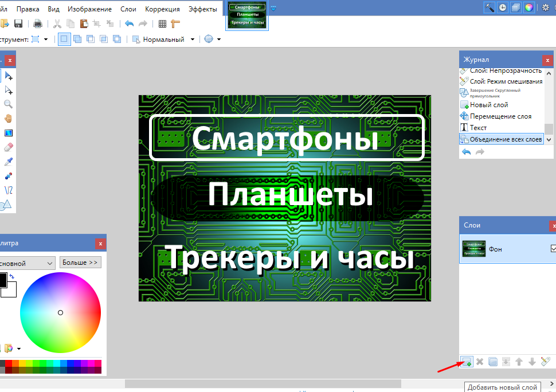Click the Больше >> button

(80, 262)
